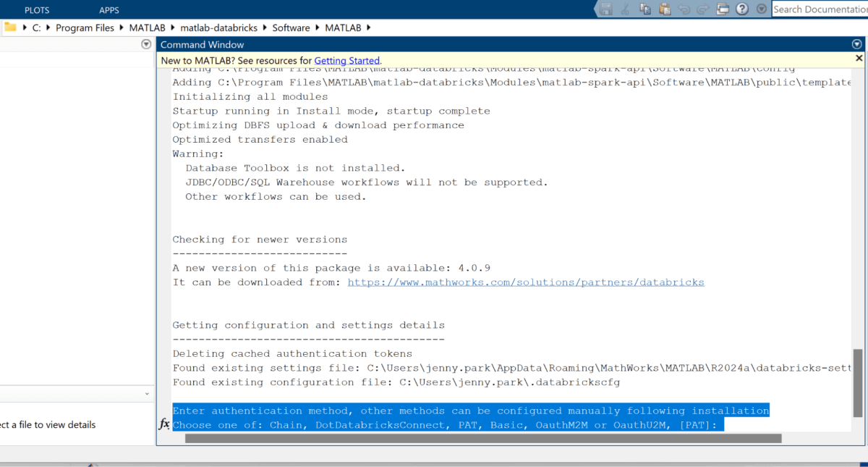
Task: Click the Redo arrow icon
Action: [x=702, y=9]
